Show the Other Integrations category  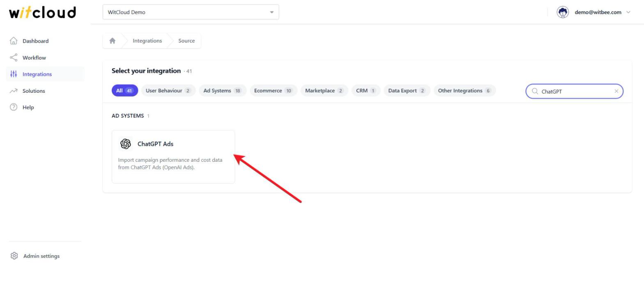pos(465,91)
